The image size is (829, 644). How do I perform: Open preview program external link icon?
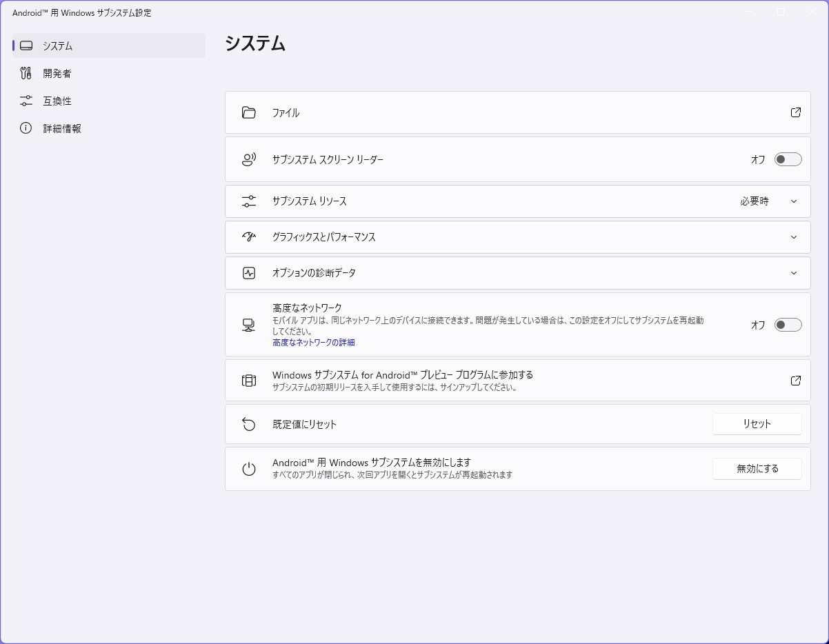(x=796, y=381)
